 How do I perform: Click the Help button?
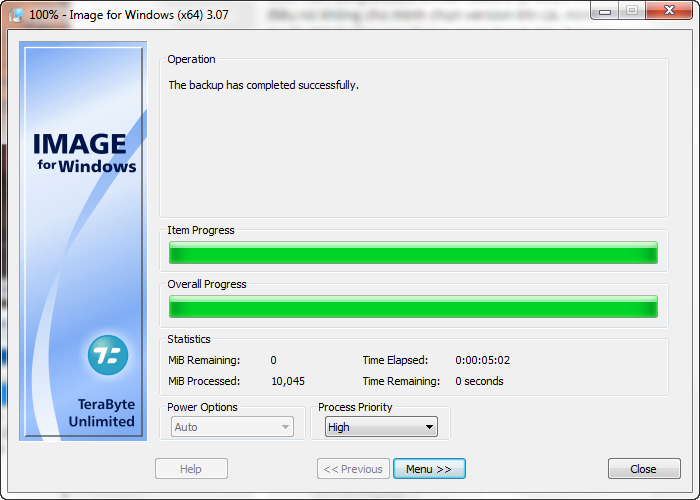point(191,469)
